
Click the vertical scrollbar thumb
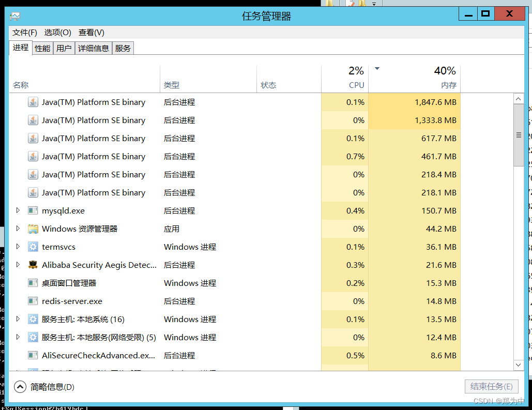[519, 135]
